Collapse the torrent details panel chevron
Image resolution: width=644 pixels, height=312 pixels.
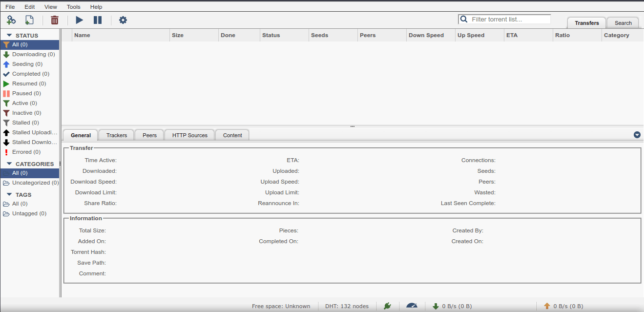click(x=637, y=134)
